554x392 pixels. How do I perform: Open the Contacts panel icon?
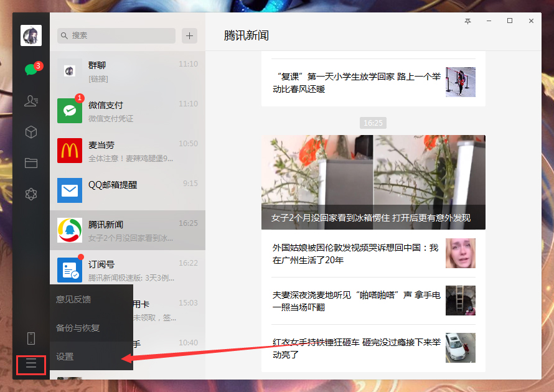click(x=31, y=101)
